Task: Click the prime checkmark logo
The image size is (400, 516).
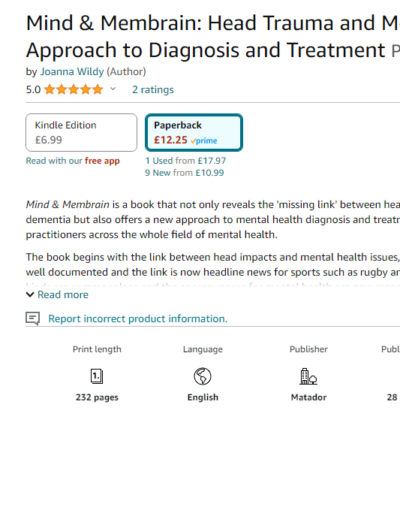Action: [x=204, y=141]
